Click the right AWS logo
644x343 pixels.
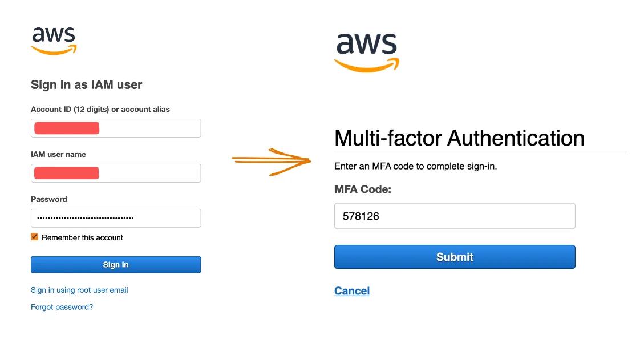pyautogui.click(x=367, y=51)
